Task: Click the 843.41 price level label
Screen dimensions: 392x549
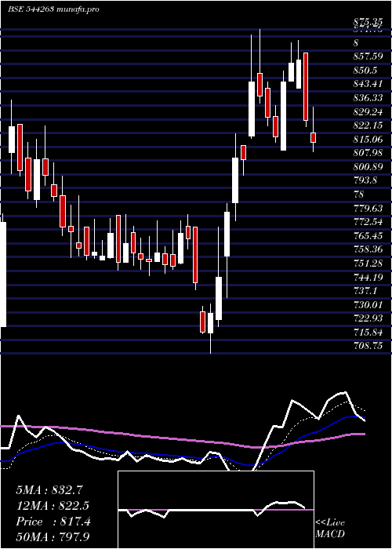Action: tap(368, 85)
